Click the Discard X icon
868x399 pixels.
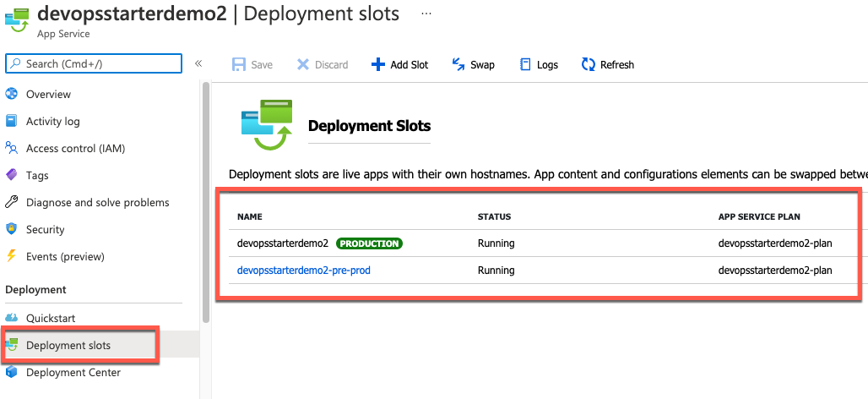pos(303,65)
